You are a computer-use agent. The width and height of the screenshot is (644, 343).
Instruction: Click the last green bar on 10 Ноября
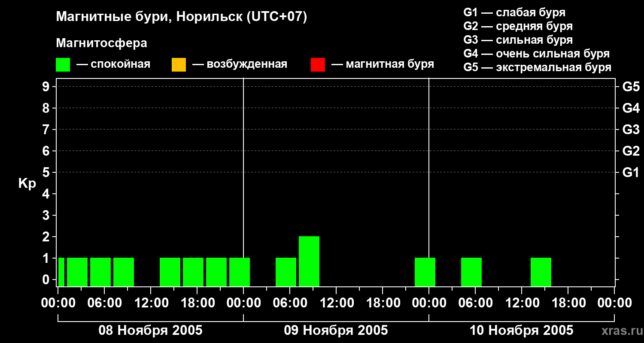[x=541, y=272]
